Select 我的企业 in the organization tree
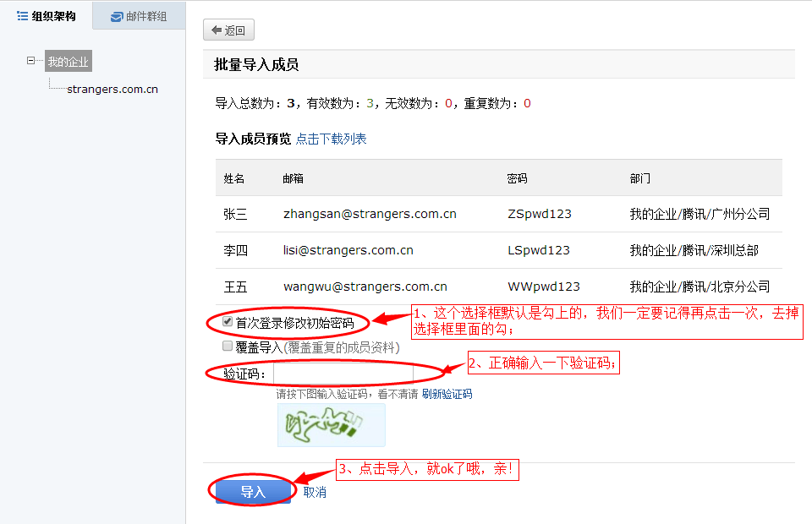The height and width of the screenshot is (524, 812). click(68, 62)
